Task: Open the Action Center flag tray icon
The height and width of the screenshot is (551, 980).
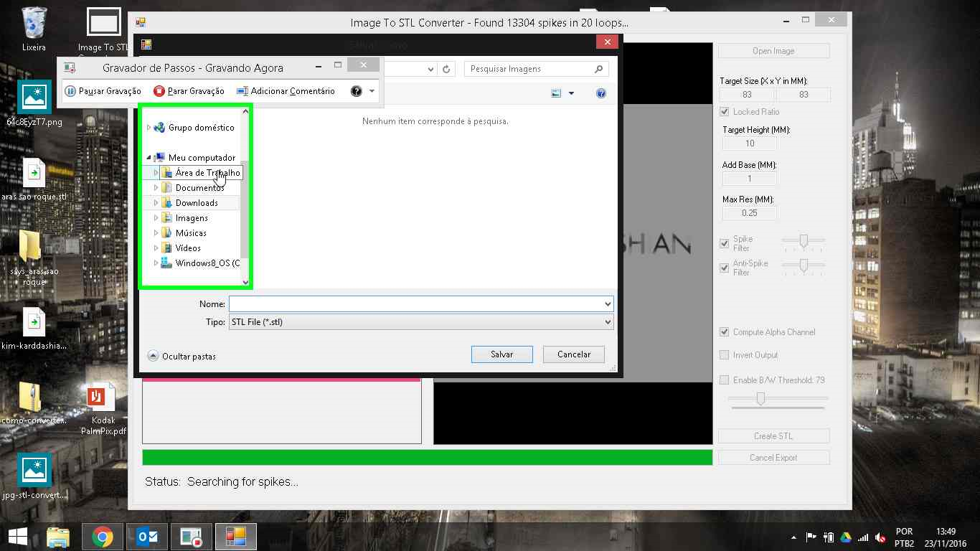Action: pyautogui.click(x=811, y=537)
